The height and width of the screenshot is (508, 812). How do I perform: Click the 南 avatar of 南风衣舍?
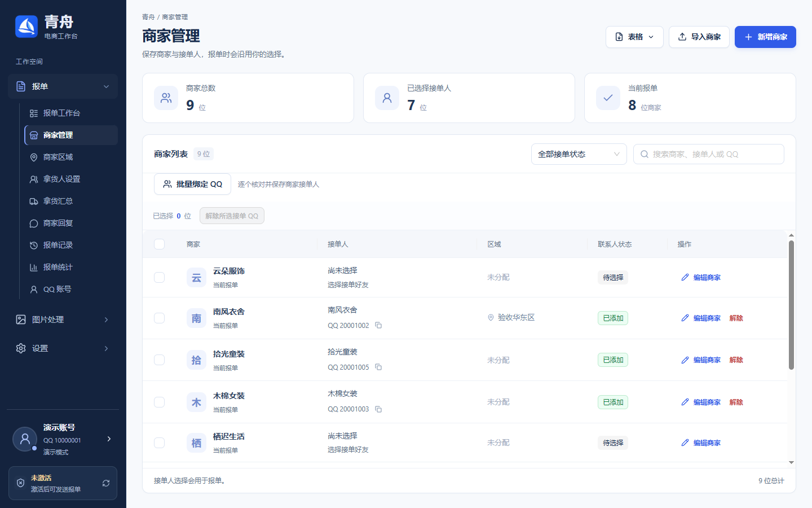tap(196, 318)
